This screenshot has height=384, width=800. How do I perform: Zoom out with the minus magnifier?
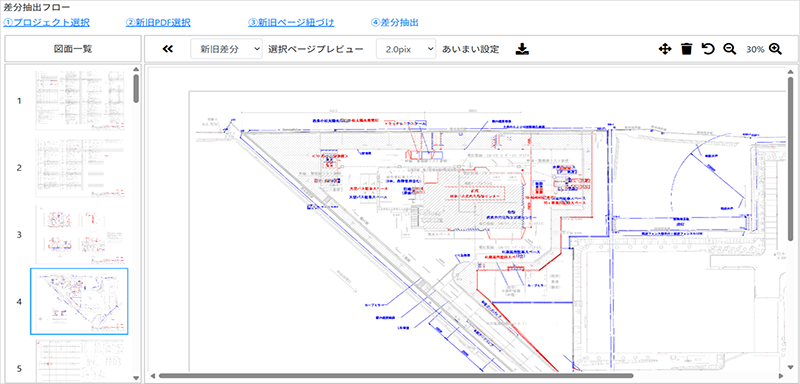pyautogui.click(x=730, y=49)
